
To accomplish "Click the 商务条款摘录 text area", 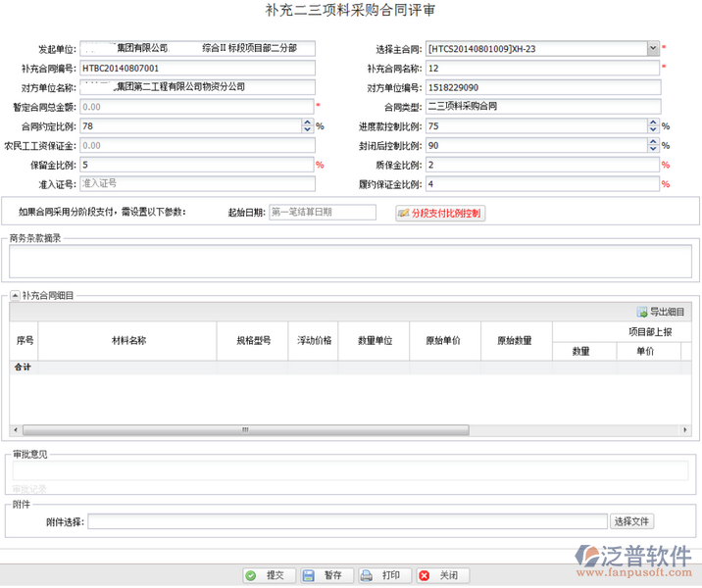I will (350, 262).
